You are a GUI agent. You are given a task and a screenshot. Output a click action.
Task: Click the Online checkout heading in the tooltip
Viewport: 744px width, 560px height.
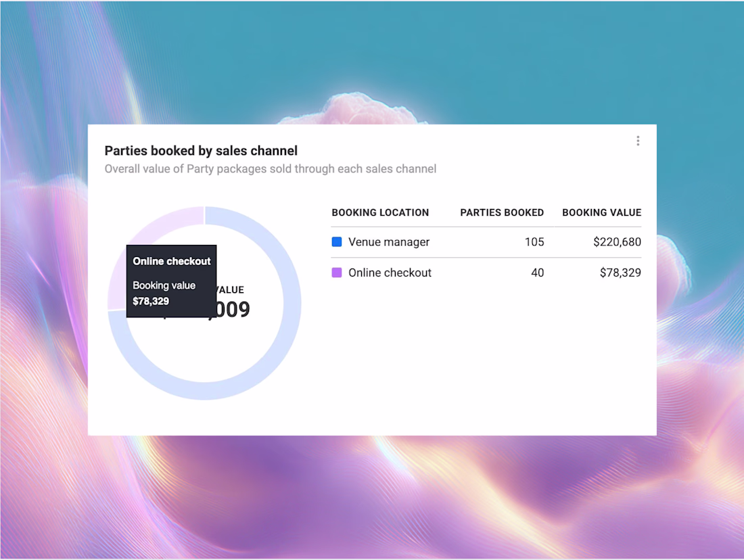pyautogui.click(x=172, y=261)
